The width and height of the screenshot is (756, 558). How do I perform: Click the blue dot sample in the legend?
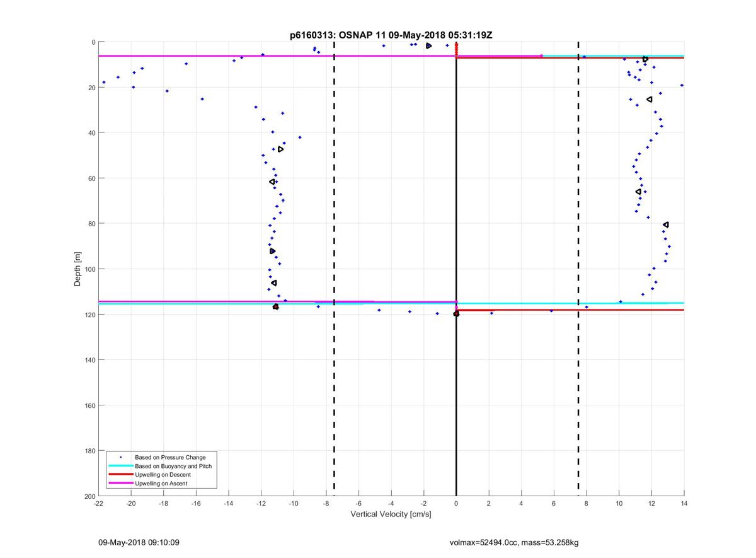tap(120, 457)
